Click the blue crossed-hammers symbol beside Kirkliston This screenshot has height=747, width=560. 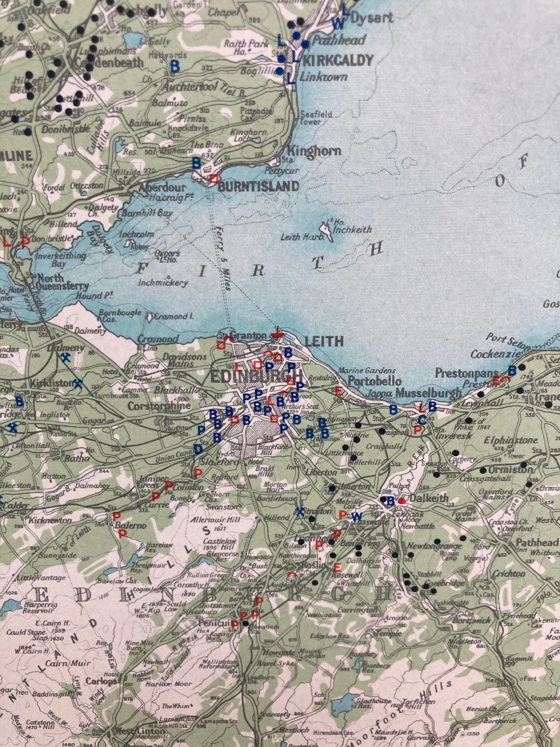78,383
